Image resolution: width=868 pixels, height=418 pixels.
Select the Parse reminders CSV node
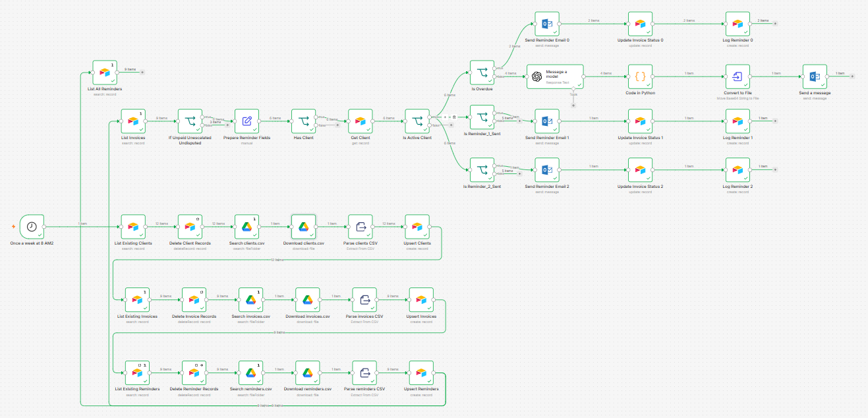point(364,373)
